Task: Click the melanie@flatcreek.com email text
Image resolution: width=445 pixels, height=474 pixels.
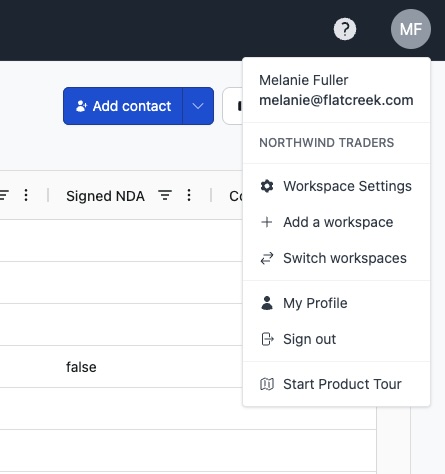Action: (x=336, y=100)
